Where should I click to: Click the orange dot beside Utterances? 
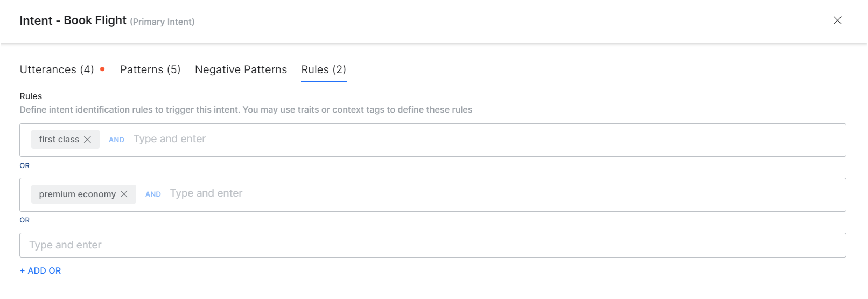(x=102, y=69)
